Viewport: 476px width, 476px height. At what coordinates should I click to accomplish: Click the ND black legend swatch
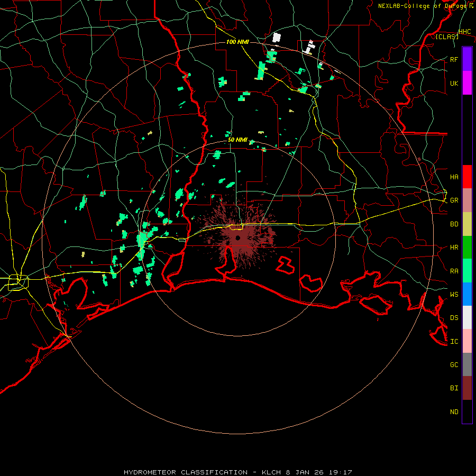(x=467, y=411)
